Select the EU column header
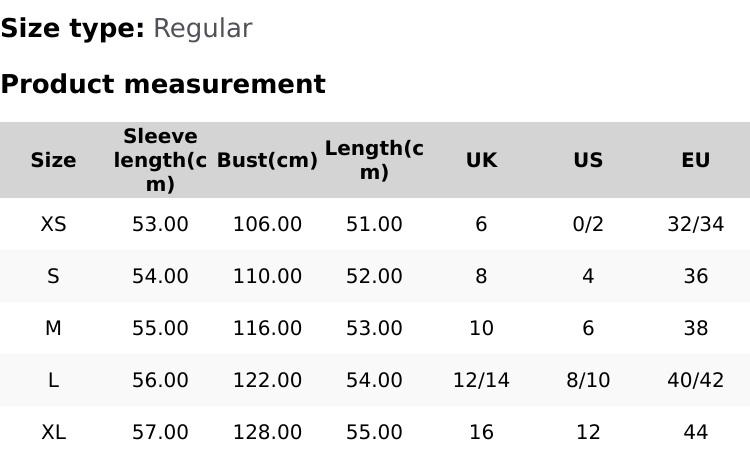The image size is (750, 458). [695, 160]
